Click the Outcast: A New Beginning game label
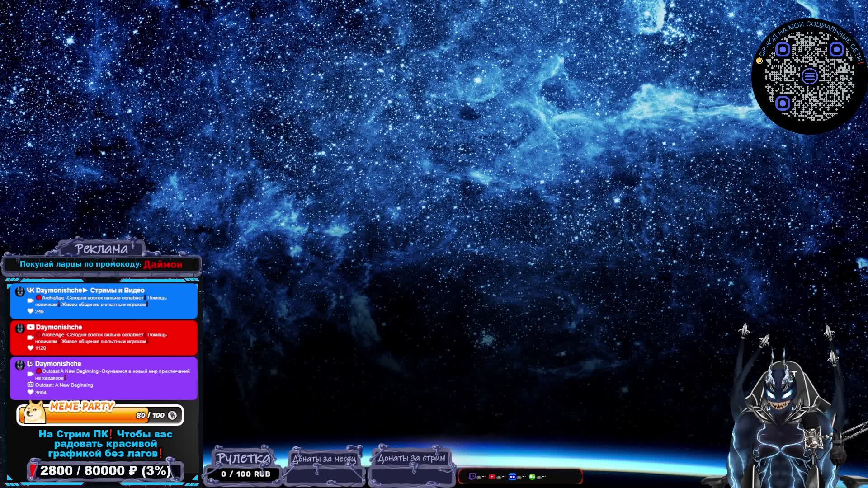Image resolution: width=868 pixels, height=488 pixels. point(64,385)
